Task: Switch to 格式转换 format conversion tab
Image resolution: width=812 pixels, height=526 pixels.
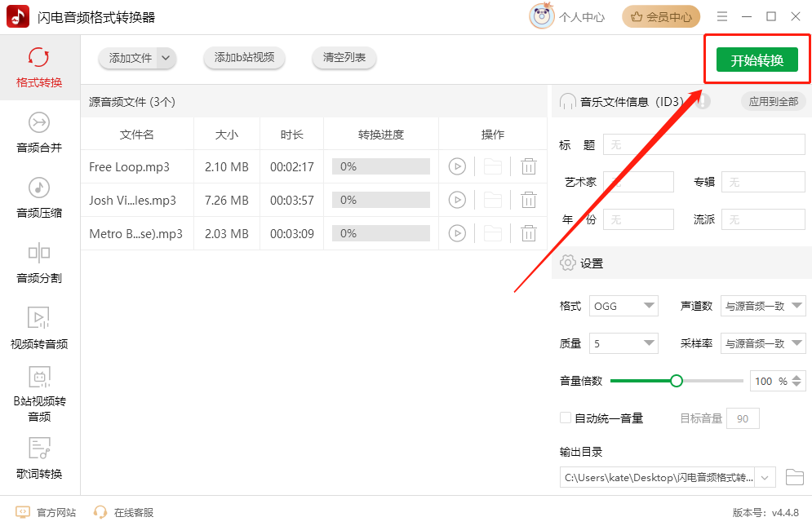Action: pos(39,68)
